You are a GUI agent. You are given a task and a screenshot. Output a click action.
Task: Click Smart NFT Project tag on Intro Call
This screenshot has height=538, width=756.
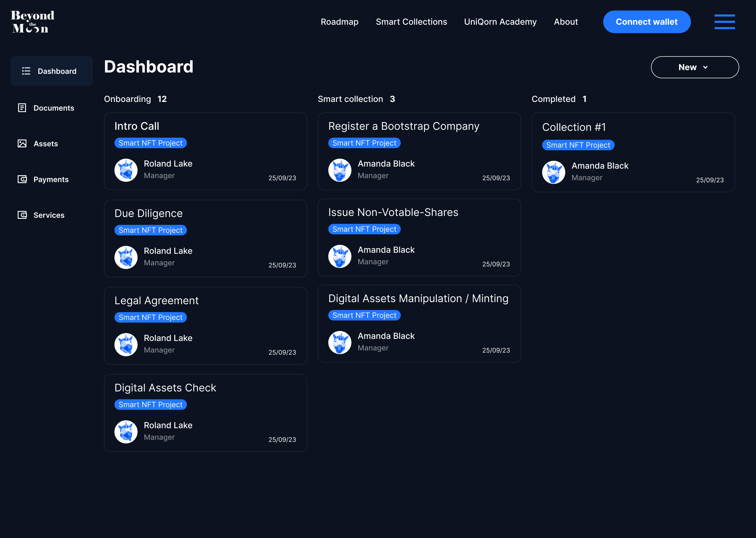click(151, 143)
